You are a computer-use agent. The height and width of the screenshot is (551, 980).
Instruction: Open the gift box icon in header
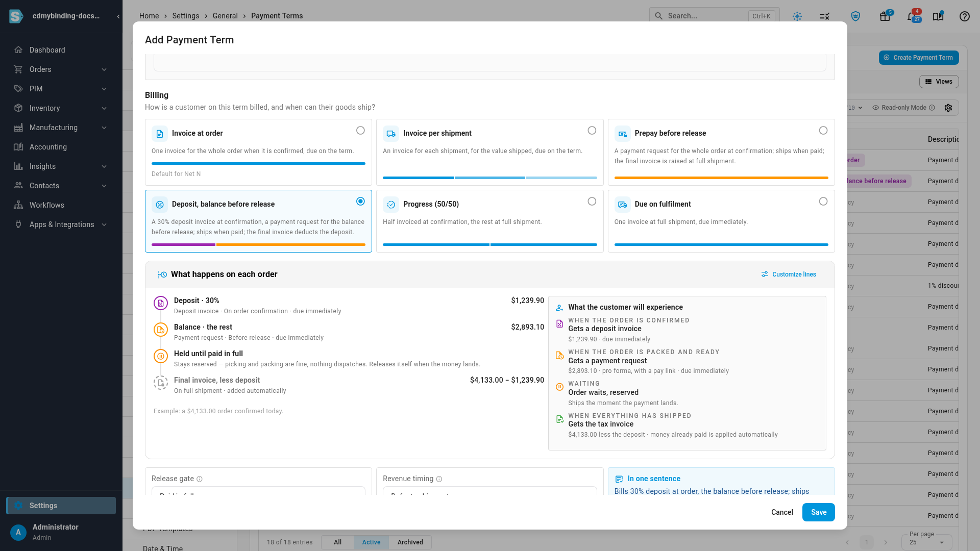click(885, 16)
